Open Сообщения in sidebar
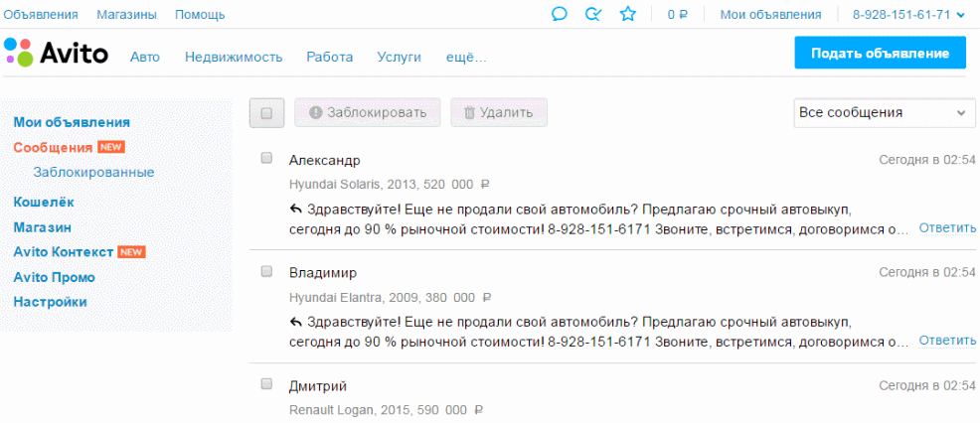The height and width of the screenshot is (423, 980). pos(53,148)
